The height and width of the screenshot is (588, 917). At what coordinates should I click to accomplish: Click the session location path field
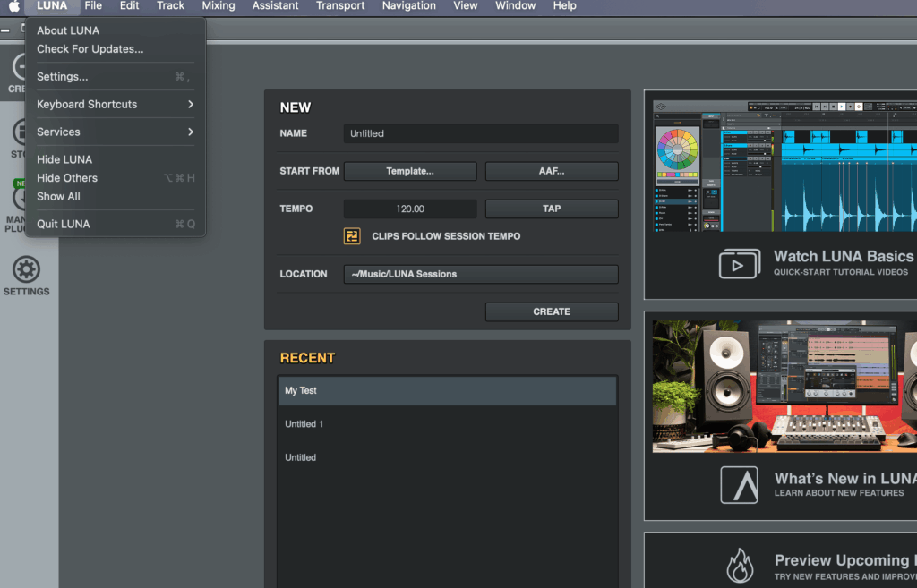tap(480, 274)
